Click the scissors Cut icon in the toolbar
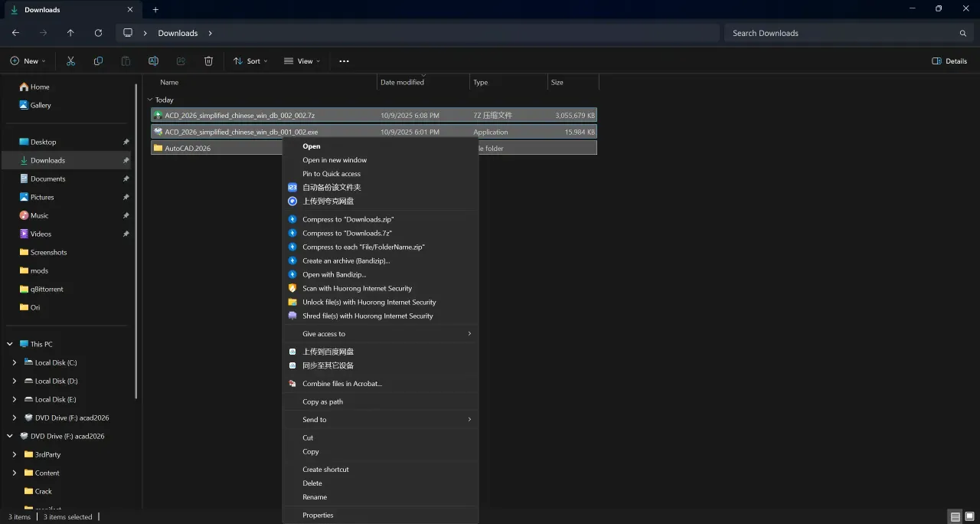The image size is (980, 524). pyautogui.click(x=70, y=61)
